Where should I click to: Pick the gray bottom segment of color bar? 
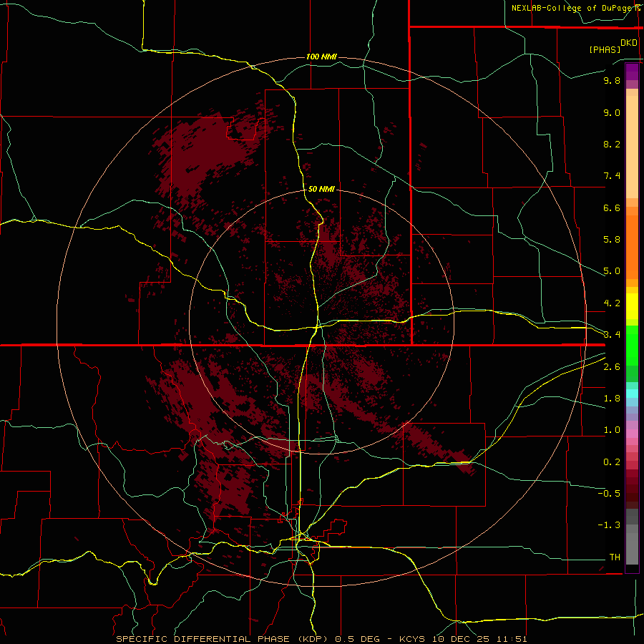[x=632, y=546]
